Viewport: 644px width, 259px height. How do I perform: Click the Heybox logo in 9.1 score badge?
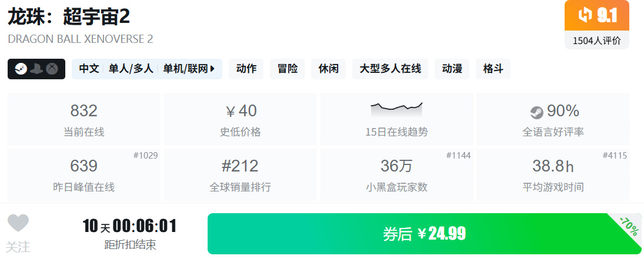pyautogui.click(x=585, y=16)
